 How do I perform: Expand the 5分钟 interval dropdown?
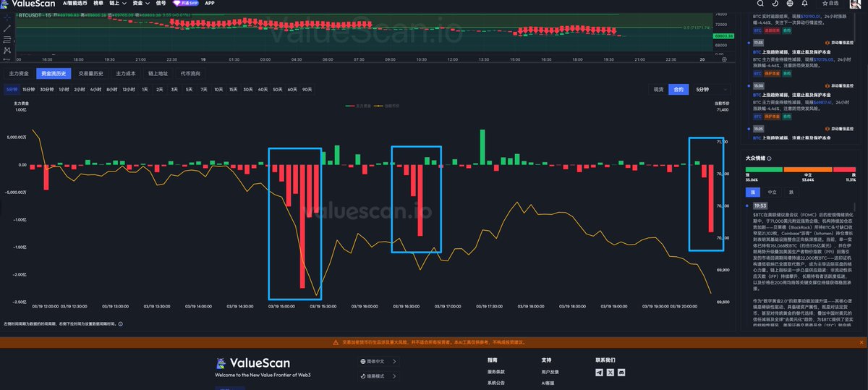point(710,89)
